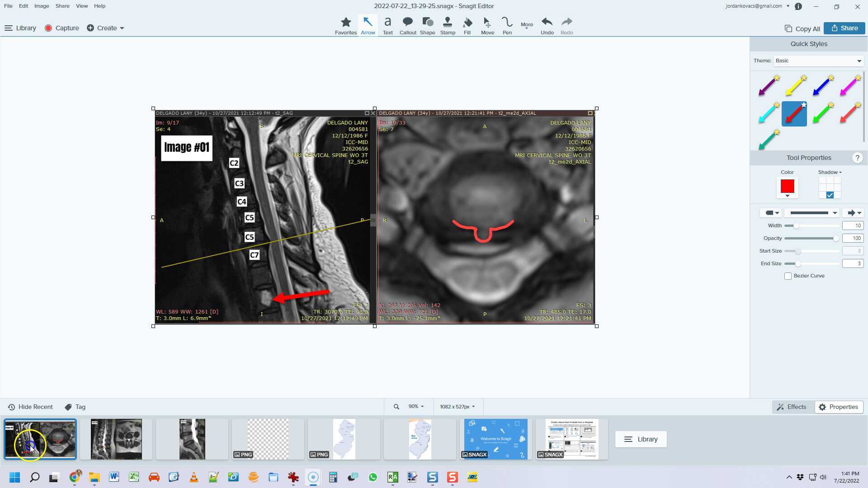Select the Stamp tool
Screen dimensions: 868x488
448,26
